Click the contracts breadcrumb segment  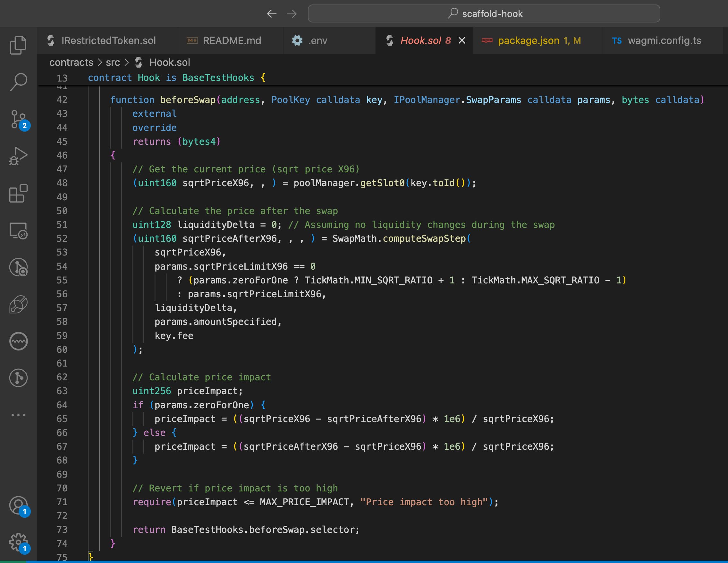coord(71,62)
